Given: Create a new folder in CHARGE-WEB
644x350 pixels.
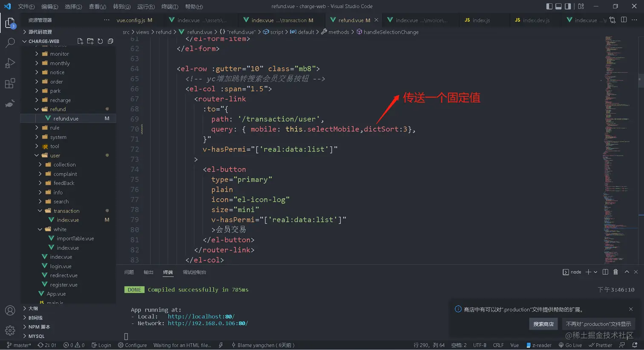Looking at the screenshot, I should [90, 41].
